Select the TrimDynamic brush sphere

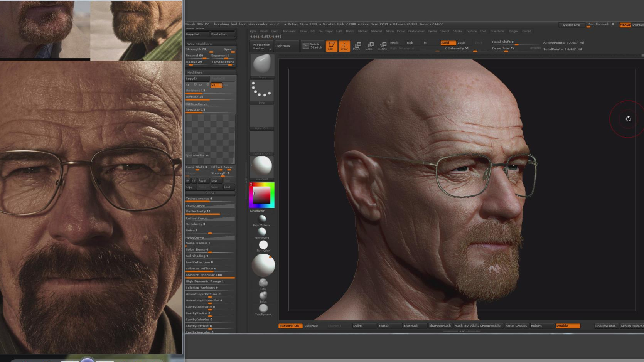pos(263,308)
